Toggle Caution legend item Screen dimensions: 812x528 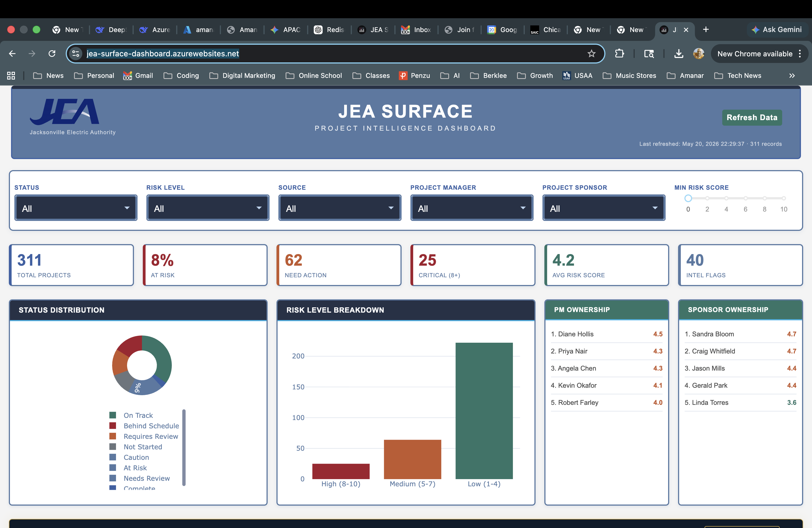pyautogui.click(x=129, y=457)
